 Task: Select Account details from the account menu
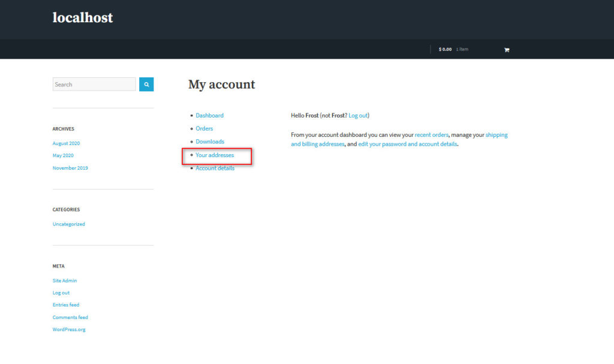(x=215, y=168)
